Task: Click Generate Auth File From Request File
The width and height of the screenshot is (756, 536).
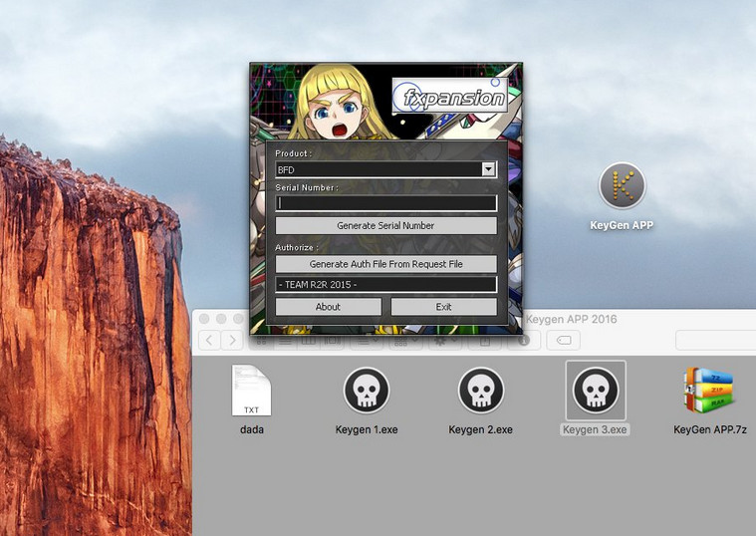Action: (x=385, y=264)
